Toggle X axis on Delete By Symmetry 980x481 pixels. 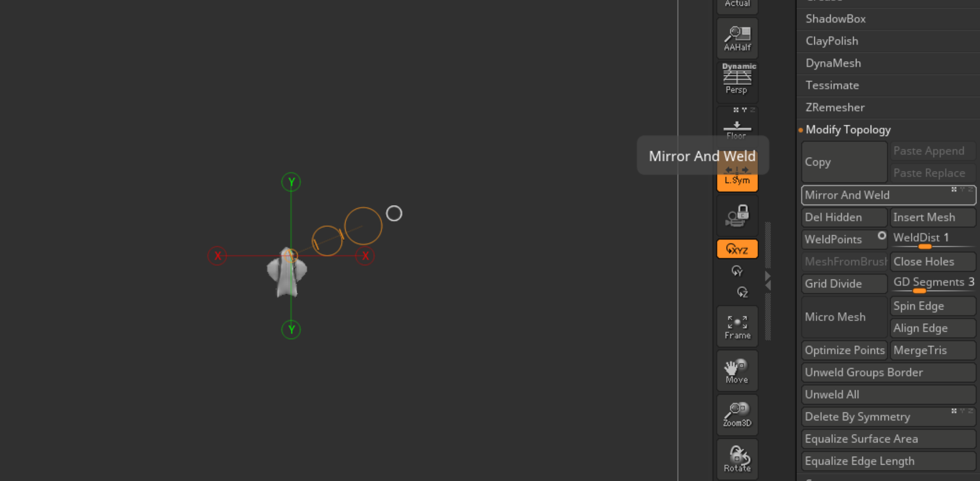pyautogui.click(x=954, y=411)
